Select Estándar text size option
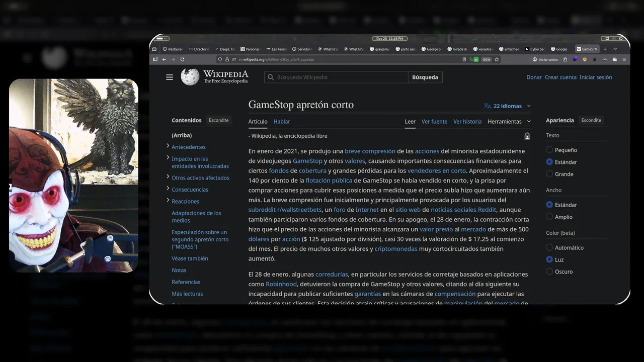Viewport: 644px width, 362px height. coord(549,162)
